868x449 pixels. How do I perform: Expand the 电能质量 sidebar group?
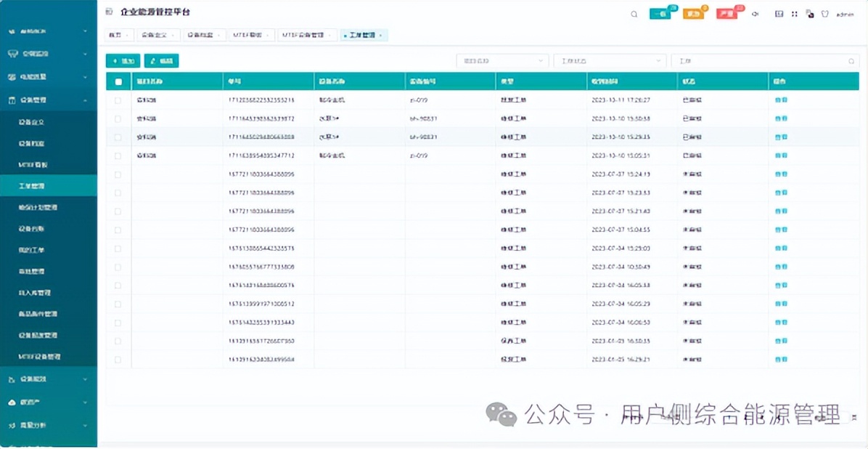(x=48, y=77)
